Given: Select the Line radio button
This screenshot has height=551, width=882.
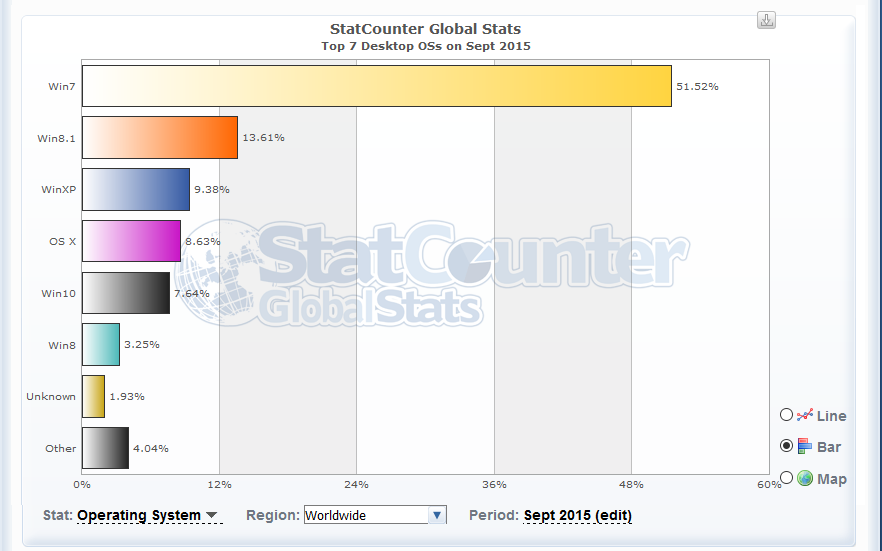Looking at the screenshot, I should pos(786,415).
